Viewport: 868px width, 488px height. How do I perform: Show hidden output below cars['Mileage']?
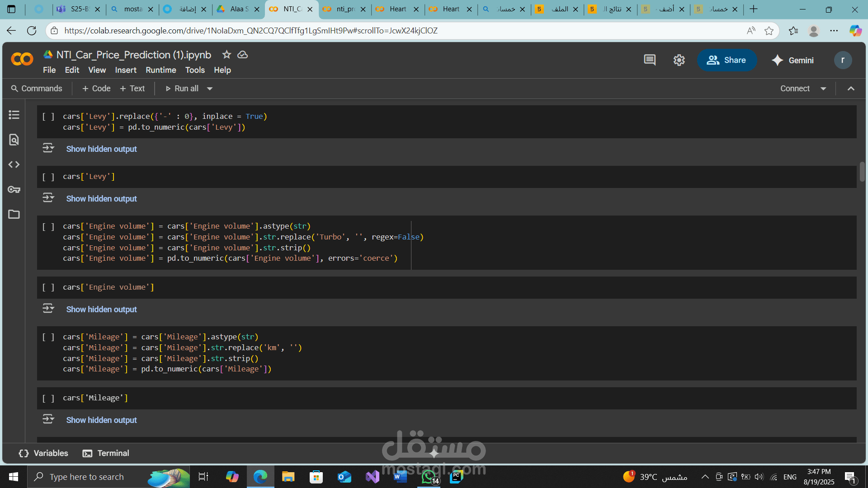coord(101,420)
